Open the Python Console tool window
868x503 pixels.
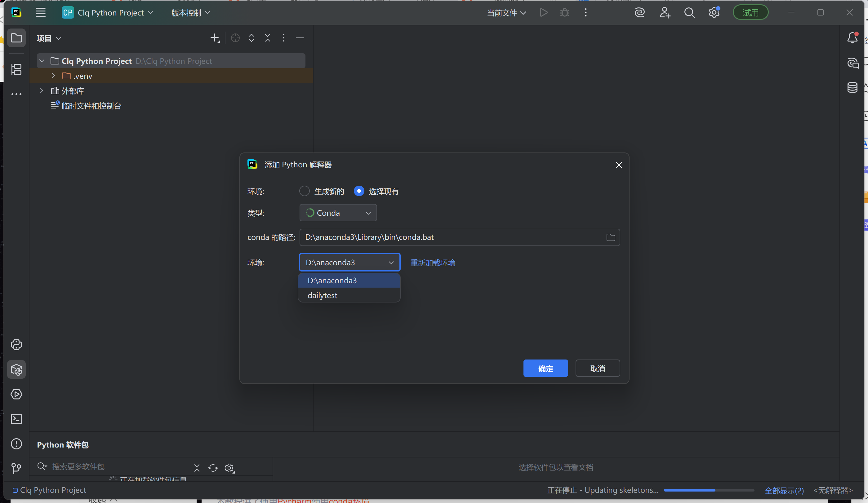tap(16, 345)
